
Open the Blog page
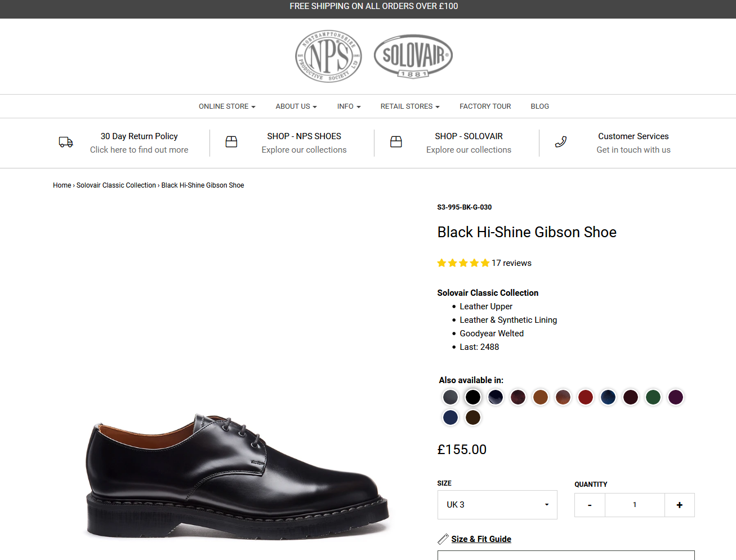pyautogui.click(x=540, y=106)
